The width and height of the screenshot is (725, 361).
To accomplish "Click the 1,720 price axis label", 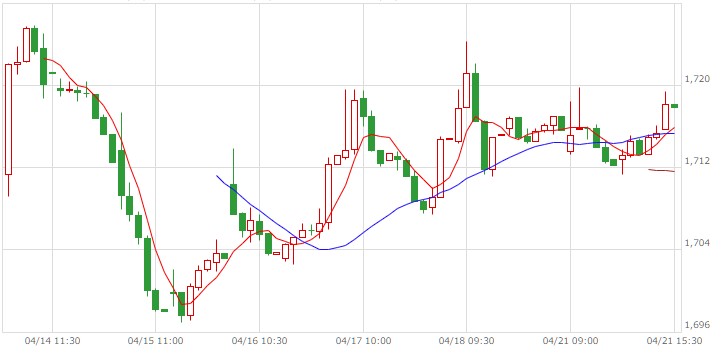I will click(x=696, y=79).
